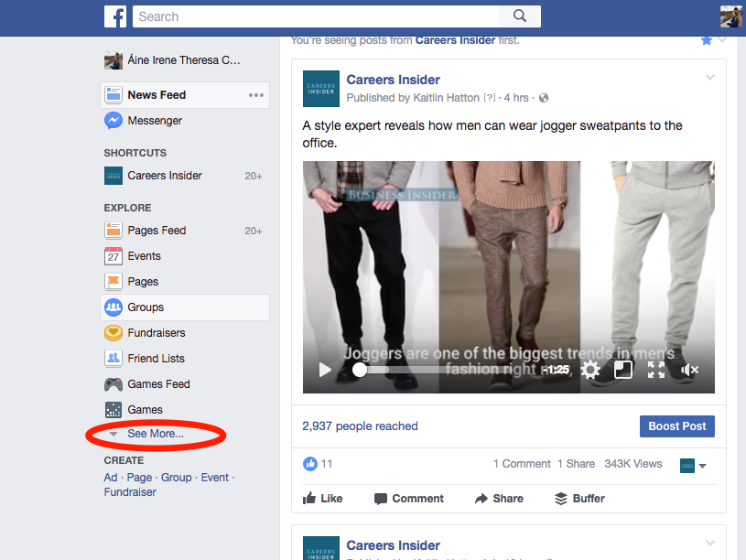This screenshot has height=560, width=746.
Task: Click the 2,937 people reached link
Action: (360, 425)
